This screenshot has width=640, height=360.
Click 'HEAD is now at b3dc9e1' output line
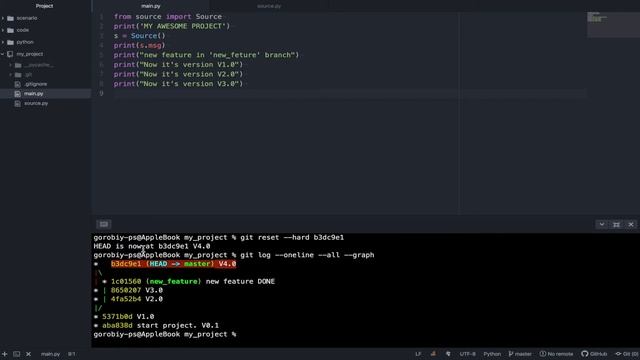click(x=152, y=246)
